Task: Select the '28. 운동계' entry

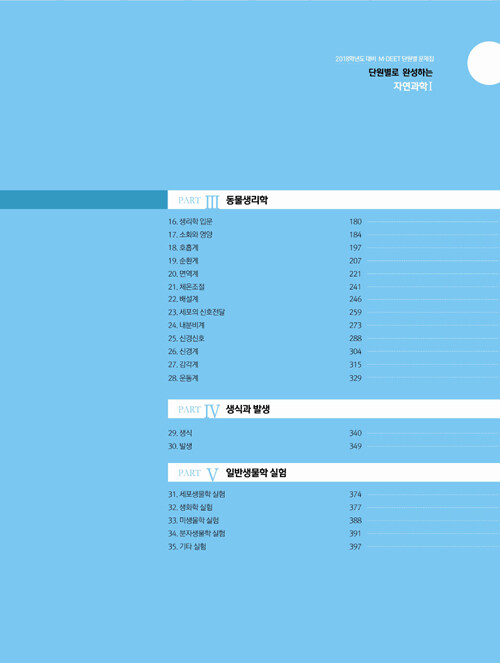Action: coord(183,378)
